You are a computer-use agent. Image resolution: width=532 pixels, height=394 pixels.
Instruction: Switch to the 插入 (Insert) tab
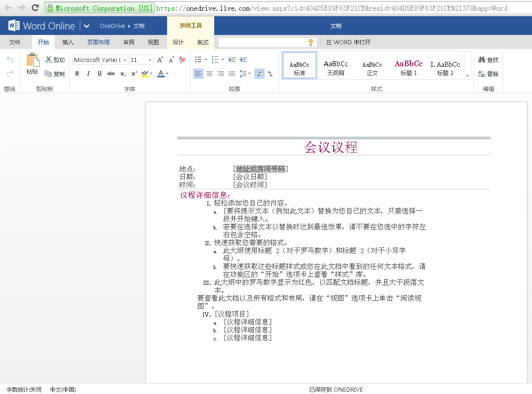pyautogui.click(x=68, y=42)
